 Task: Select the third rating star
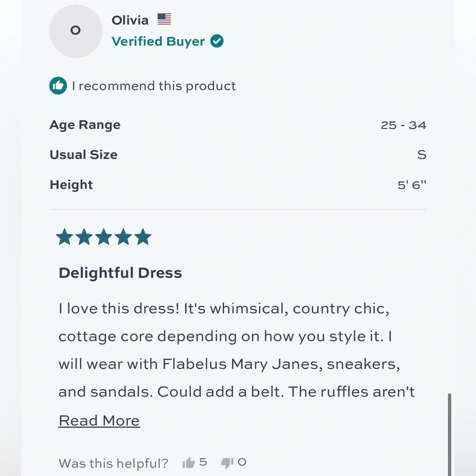pos(103,237)
